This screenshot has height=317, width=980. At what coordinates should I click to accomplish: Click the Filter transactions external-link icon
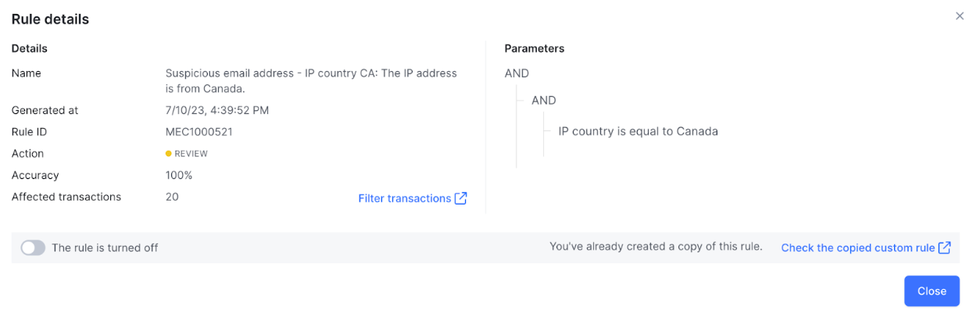[461, 198]
